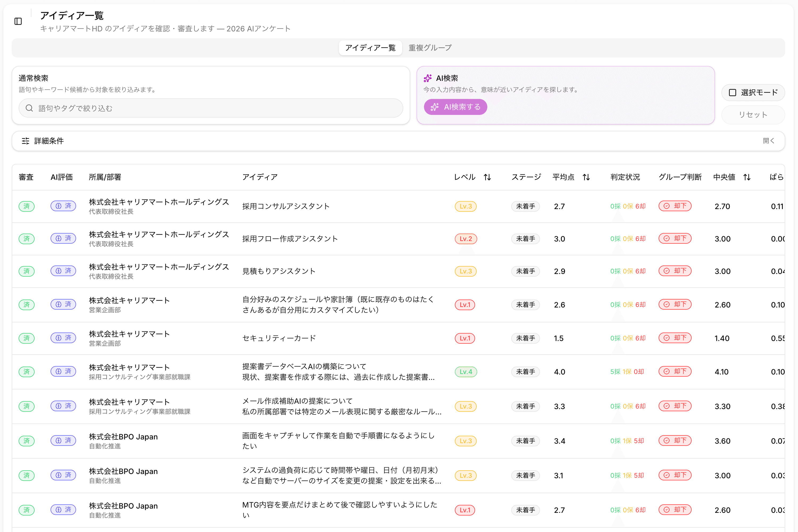The width and height of the screenshot is (798, 532).
Task: Toggle the sidebar panel icon
Action: tap(18, 21)
